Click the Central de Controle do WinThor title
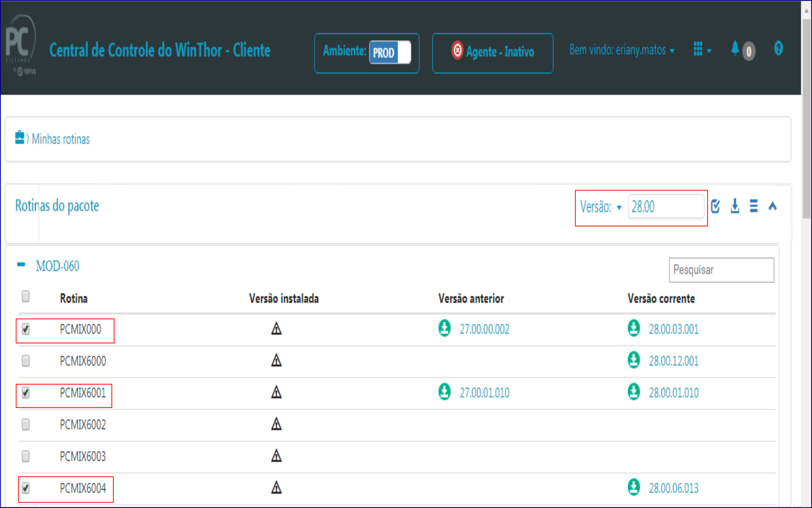812x508 pixels. point(160,51)
